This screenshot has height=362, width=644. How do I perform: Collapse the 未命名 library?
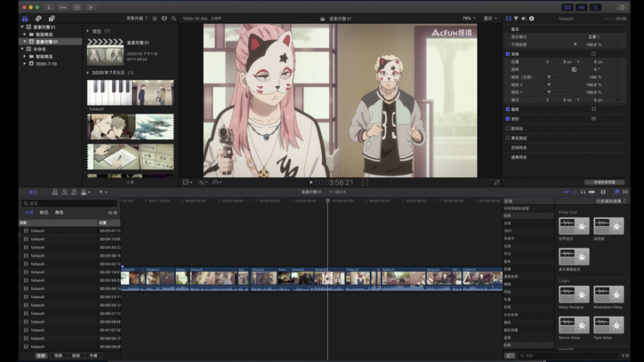point(22,49)
